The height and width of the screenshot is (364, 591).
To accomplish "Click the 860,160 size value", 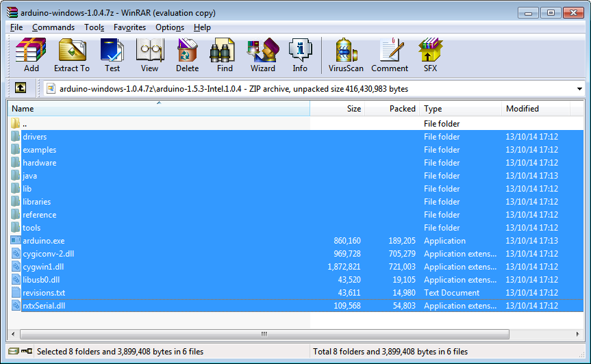I will point(347,241).
